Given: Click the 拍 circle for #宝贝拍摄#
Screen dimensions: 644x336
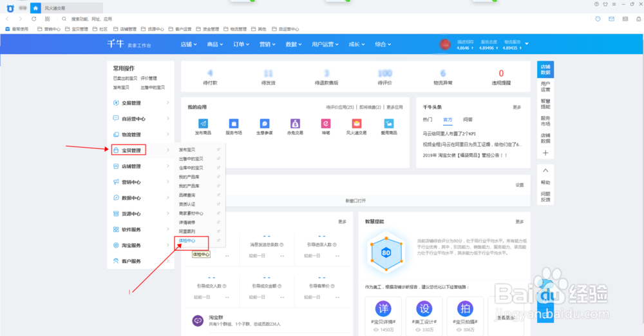Looking at the screenshot, I should 465,308.
